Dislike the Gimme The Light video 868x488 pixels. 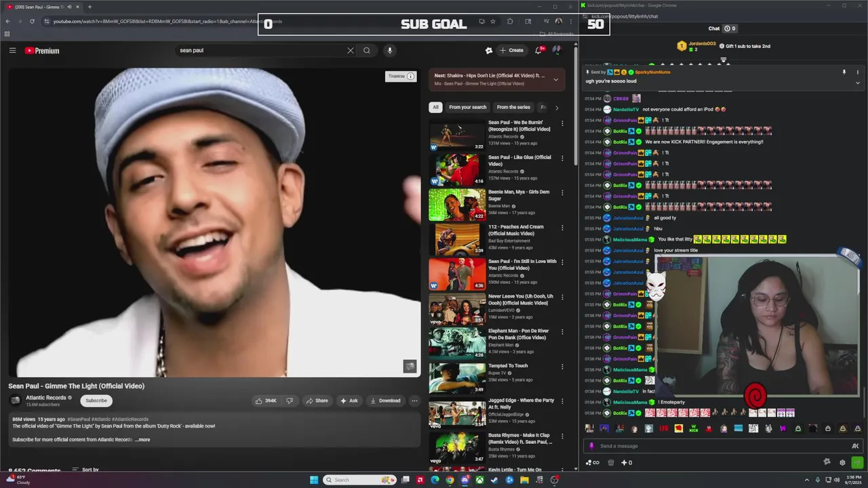click(290, 401)
